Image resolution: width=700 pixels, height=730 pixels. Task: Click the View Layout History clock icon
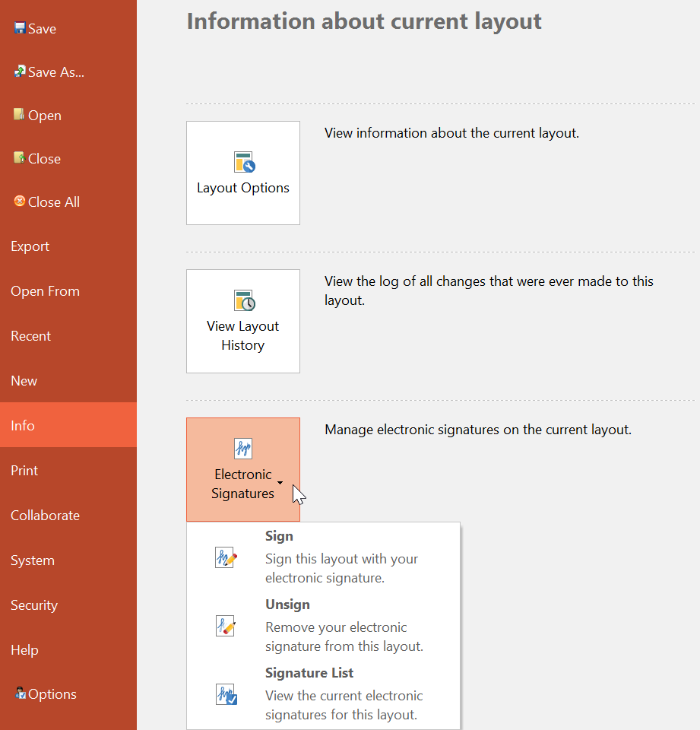(x=243, y=300)
